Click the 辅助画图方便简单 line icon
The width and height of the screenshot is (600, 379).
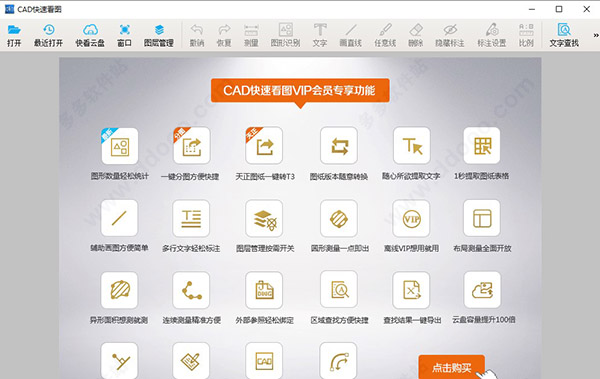(119, 218)
